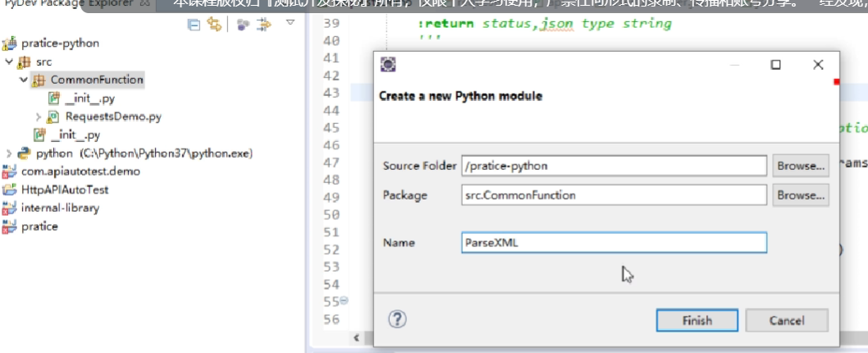The height and width of the screenshot is (353, 868).
Task: Select the PyDev Package Explorer tab
Action: (66, 4)
